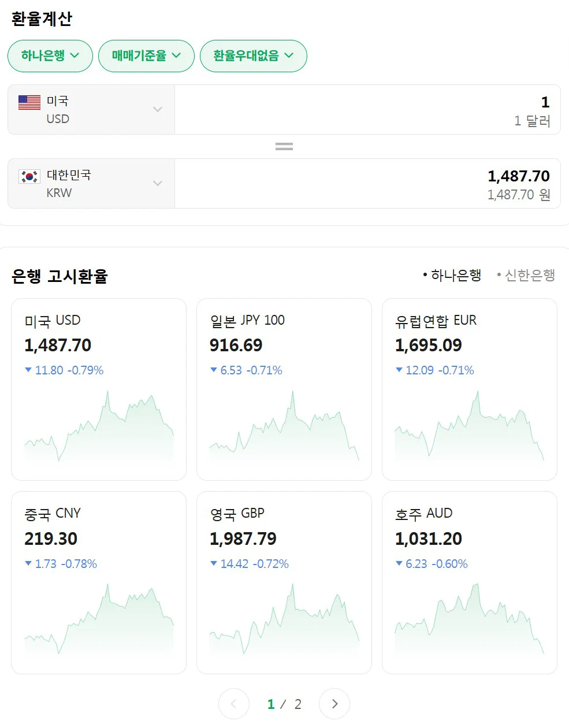This screenshot has height=728, width=569.
Task: Switch to the 신한은행 rate source
Action: (x=526, y=276)
